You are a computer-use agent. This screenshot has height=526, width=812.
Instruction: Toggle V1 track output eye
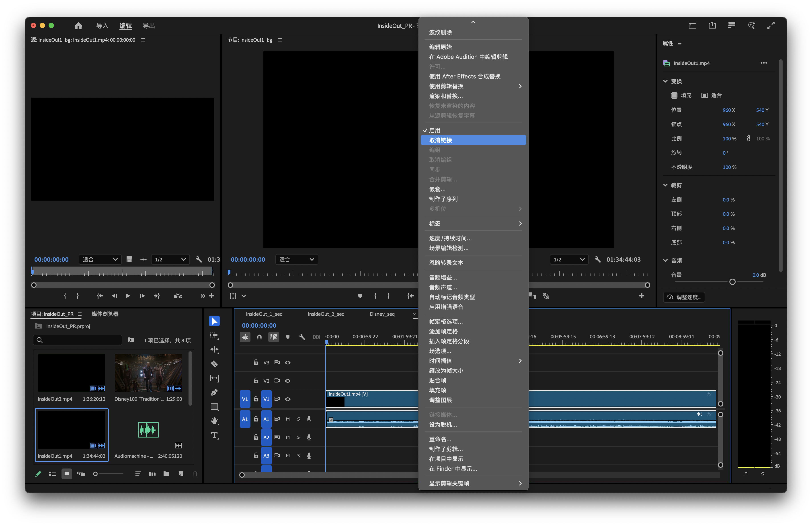(288, 399)
